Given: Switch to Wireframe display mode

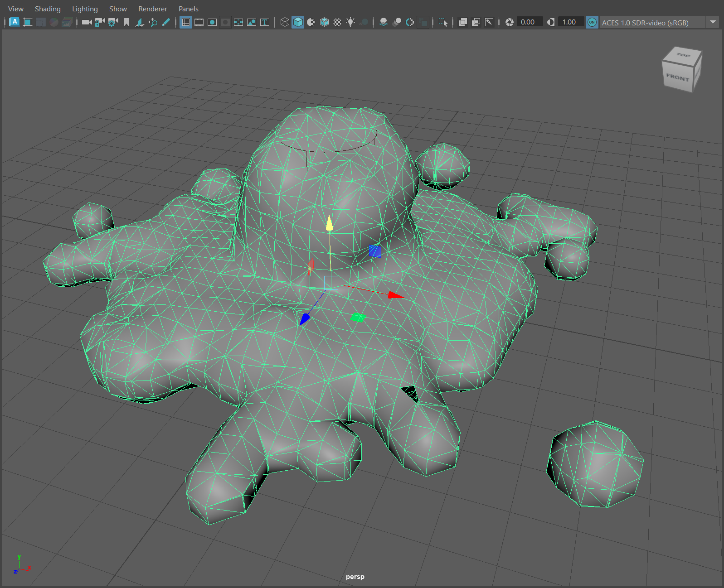Looking at the screenshot, I should 285,22.
